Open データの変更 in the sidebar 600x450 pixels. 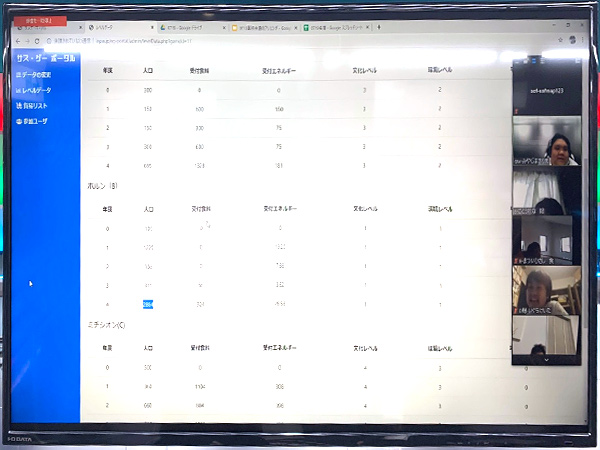tap(33, 75)
